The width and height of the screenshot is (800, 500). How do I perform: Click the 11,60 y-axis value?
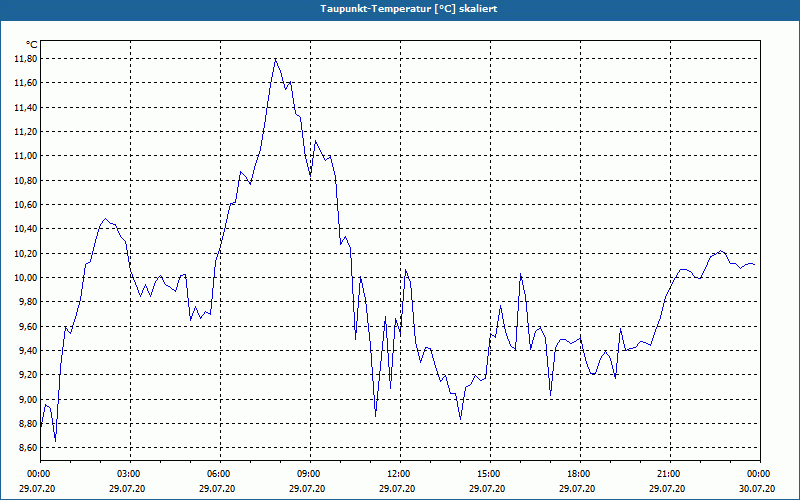pyautogui.click(x=27, y=83)
